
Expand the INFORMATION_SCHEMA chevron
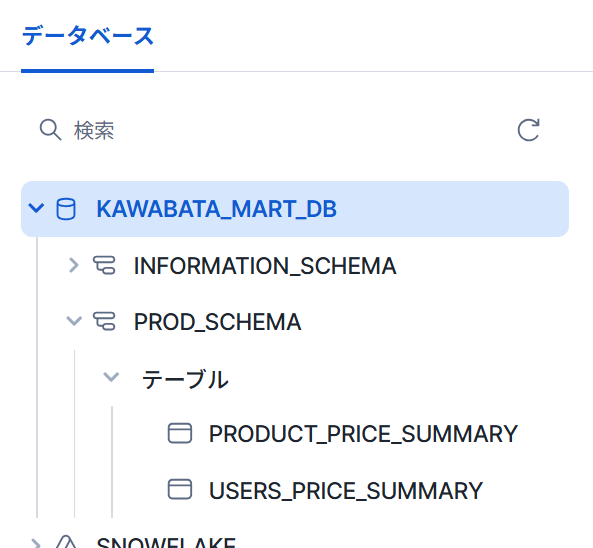pyautogui.click(x=74, y=265)
